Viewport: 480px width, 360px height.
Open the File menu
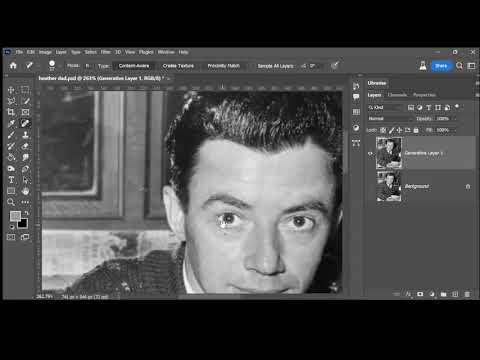pos(19,52)
